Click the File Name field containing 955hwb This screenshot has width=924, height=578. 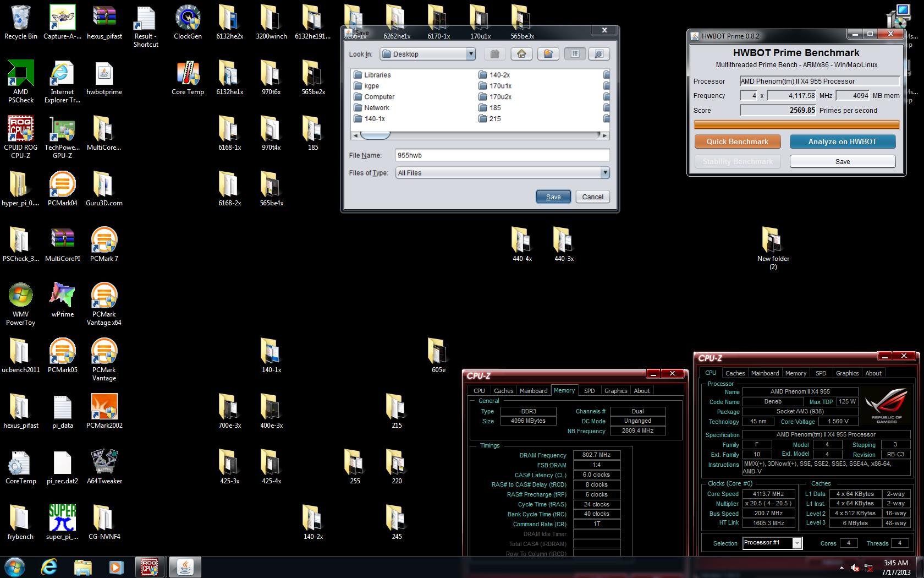tap(502, 155)
